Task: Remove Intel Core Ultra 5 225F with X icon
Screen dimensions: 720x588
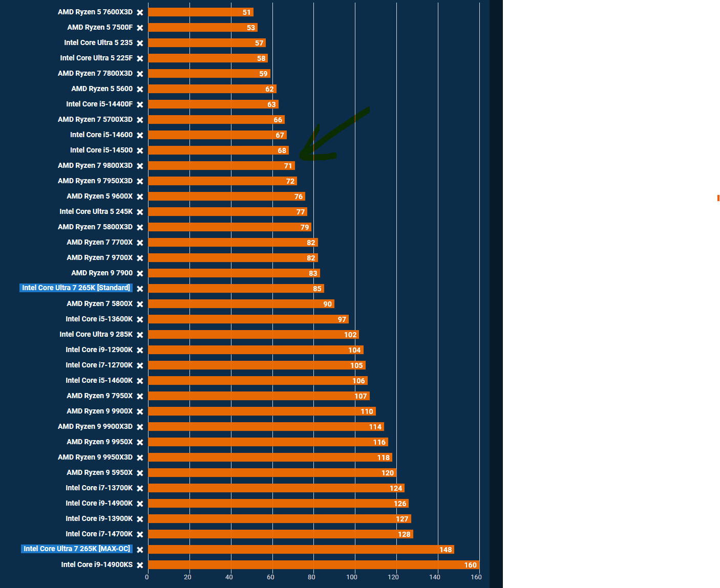Action: tap(140, 58)
